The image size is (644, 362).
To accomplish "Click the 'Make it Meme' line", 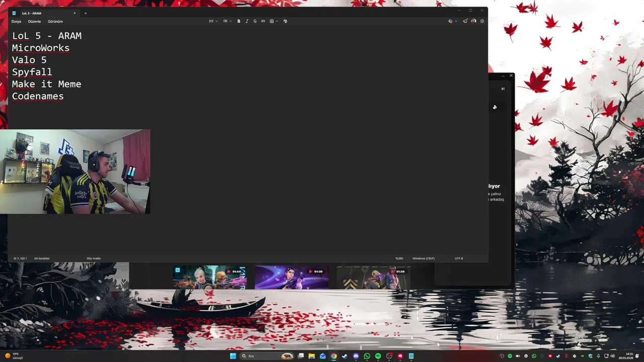I will pos(47,84).
